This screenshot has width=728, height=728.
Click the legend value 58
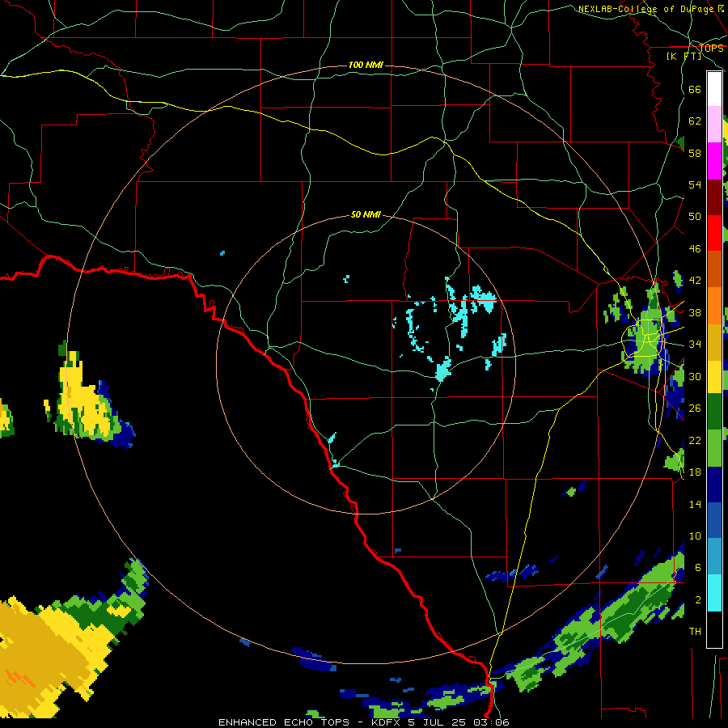click(695, 153)
